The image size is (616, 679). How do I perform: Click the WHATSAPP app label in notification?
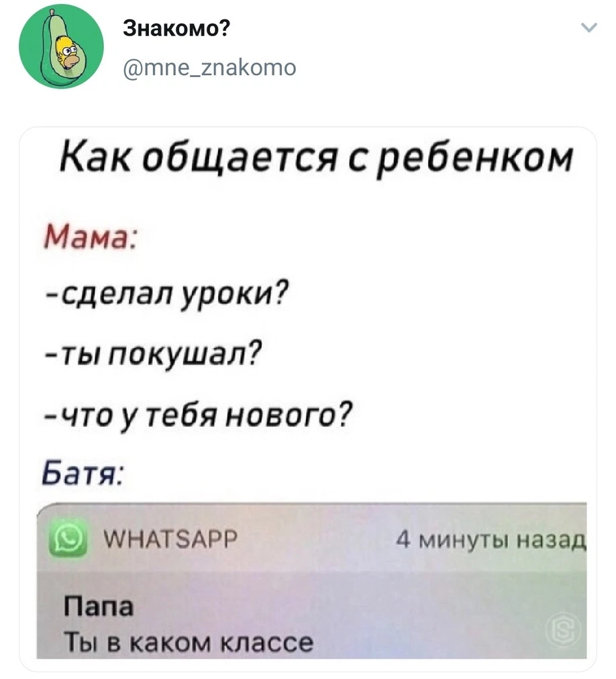[x=171, y=539]
